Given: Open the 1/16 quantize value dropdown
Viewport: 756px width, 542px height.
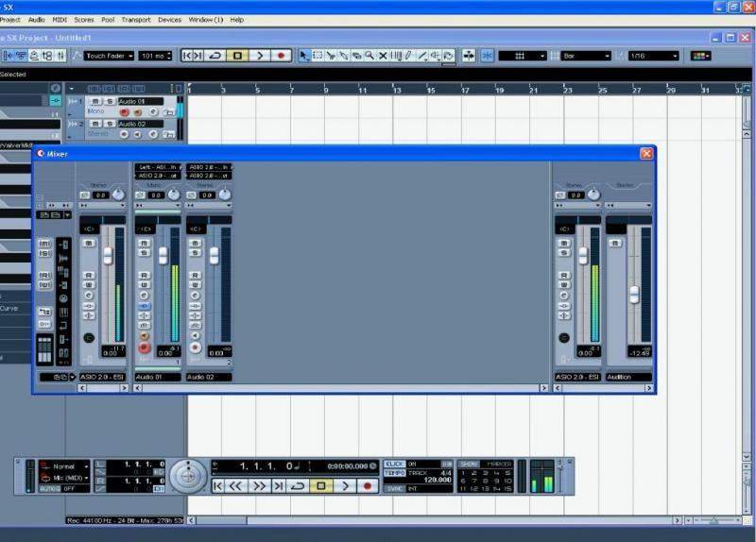Looking at the screenshot, I should 653,56.
